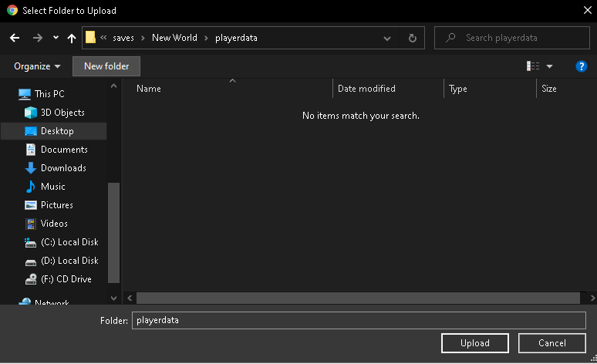The width and height of the screenshot is (597, 364).
Task: Click sidebar scroll up arrow
Action: pyautogui.click(x=113, y=86)
